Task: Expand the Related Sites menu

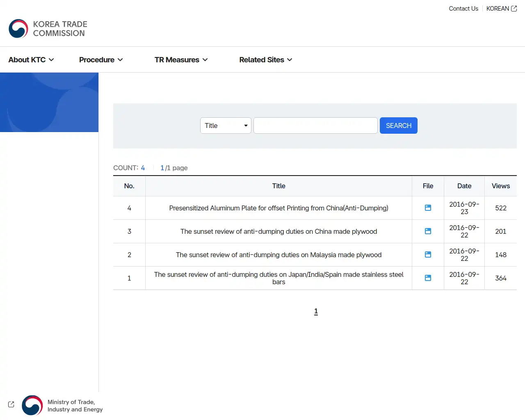Action: [x=266, y=60]
